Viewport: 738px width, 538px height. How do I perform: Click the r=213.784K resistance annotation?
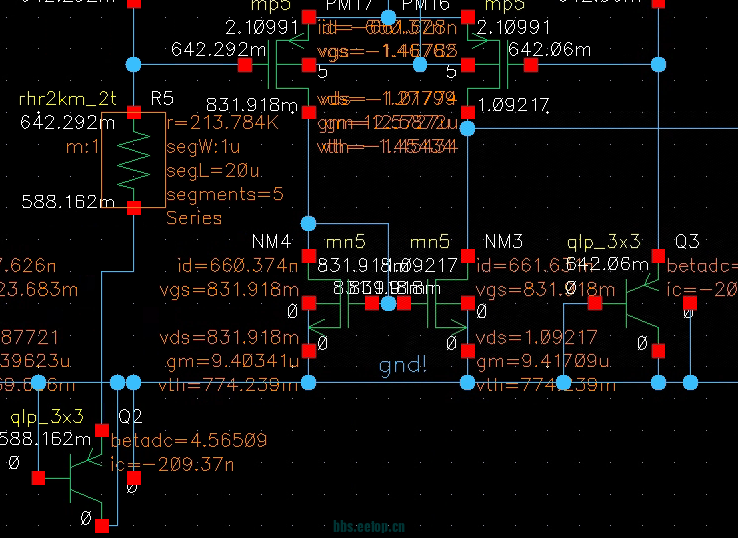coord(223,123)
